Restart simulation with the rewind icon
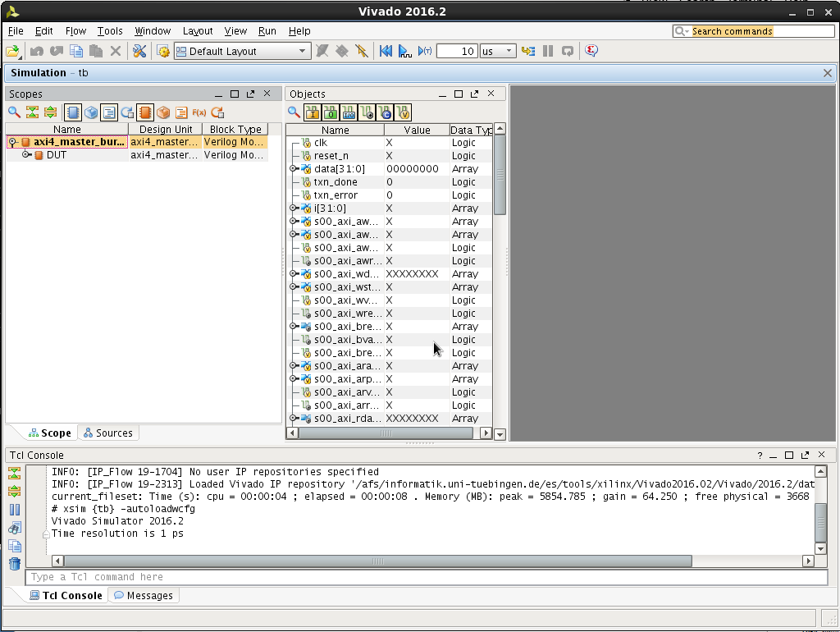 pyautogui.click(x=386, y=52)
